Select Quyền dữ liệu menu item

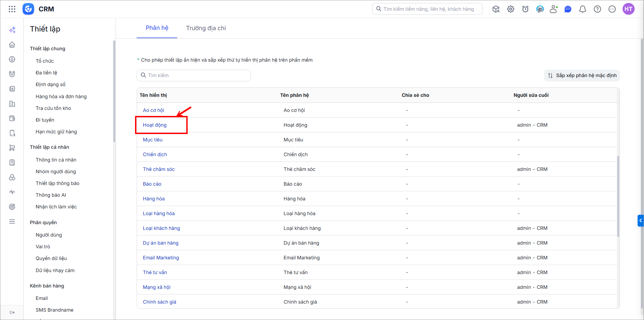click(51, 258)
